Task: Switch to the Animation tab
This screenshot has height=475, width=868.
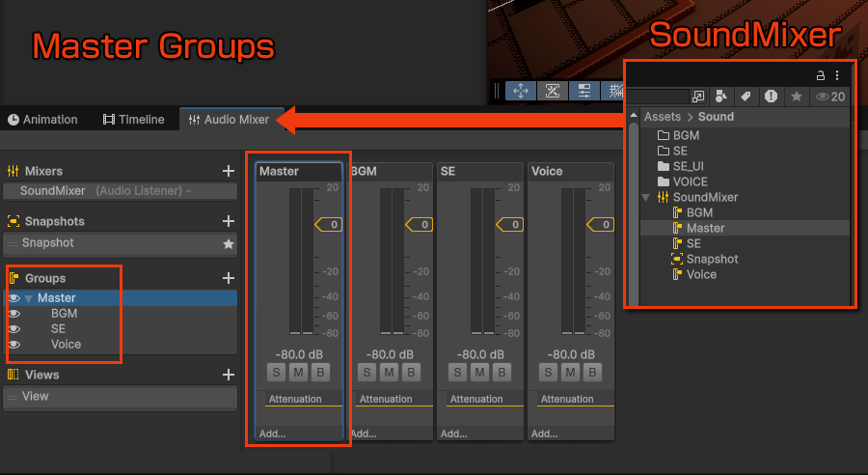Action: [42, 120]
